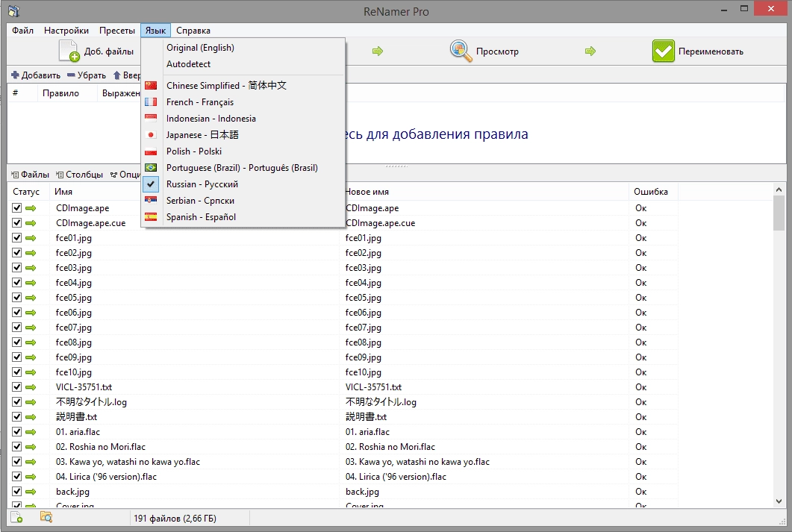Choose Portuguese (Brazil) language
The height and width of the screenshot is (532, 792).
(243, 168)
